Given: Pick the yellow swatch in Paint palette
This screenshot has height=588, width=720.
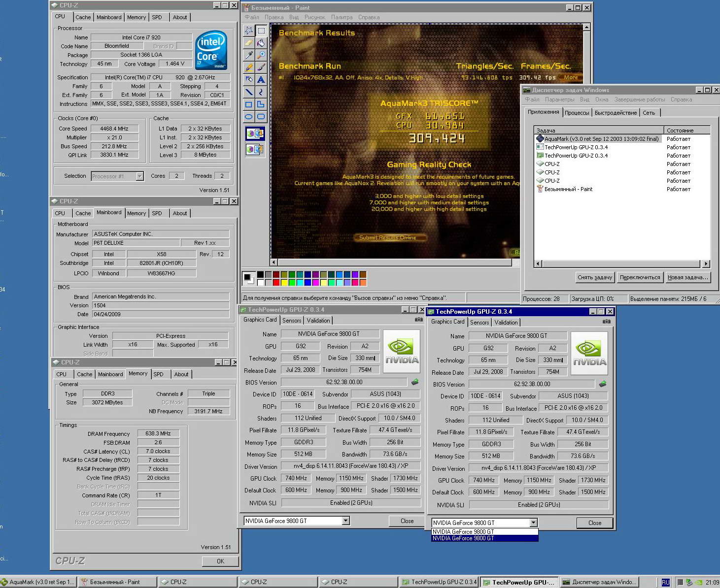Looking at the screenshot, I should 284,283.
